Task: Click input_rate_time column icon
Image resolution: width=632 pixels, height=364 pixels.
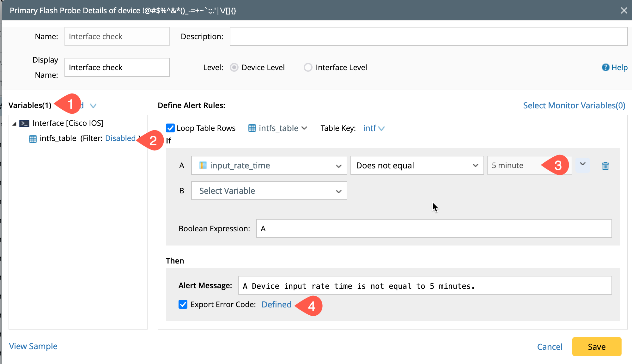Action: click(x=203, y=165)
